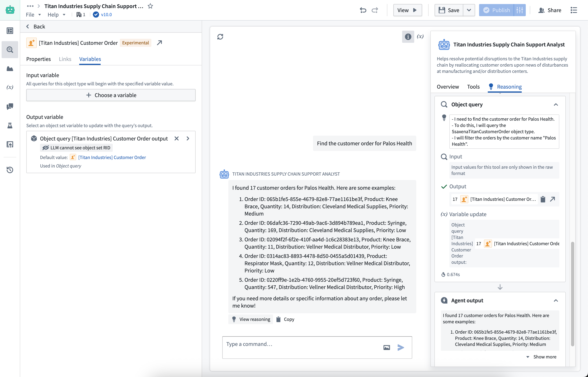Screen dimensions: 588x377
Task: Toggle the info indicator above the chat
Action: click(x=408, y=37)
